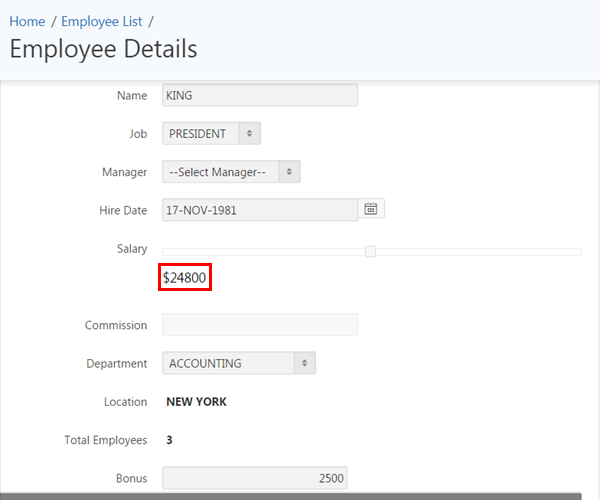Click the Department field label
The height and width of the screenshot is (500, 600).
point(117,364)
